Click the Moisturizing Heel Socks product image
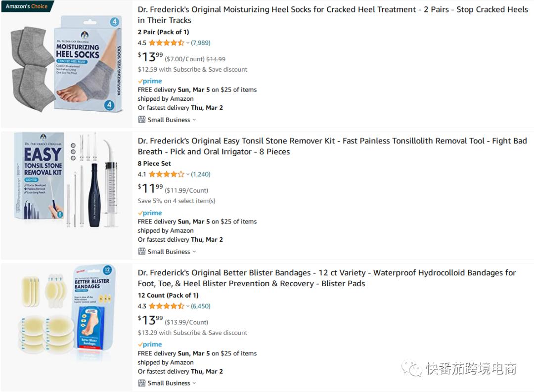 point(66,64)
